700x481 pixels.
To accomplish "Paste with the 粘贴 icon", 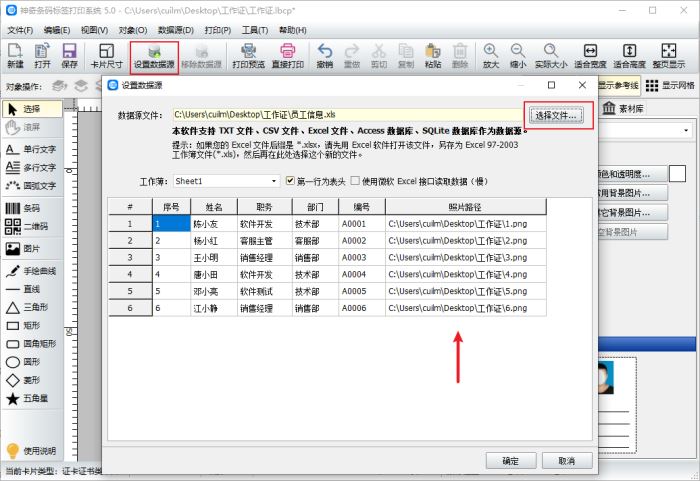I will 433,56.
